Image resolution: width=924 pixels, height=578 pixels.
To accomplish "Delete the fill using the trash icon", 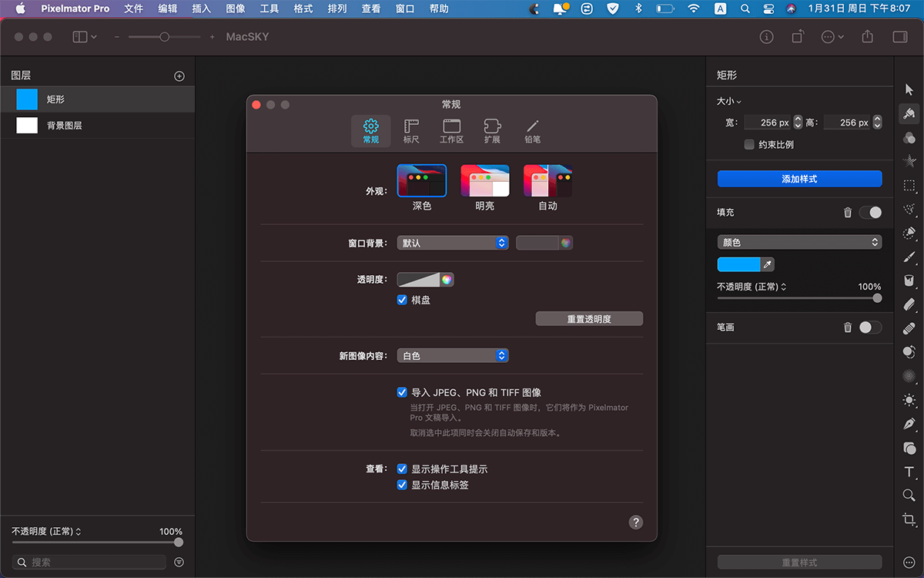I will coord(848,213).
